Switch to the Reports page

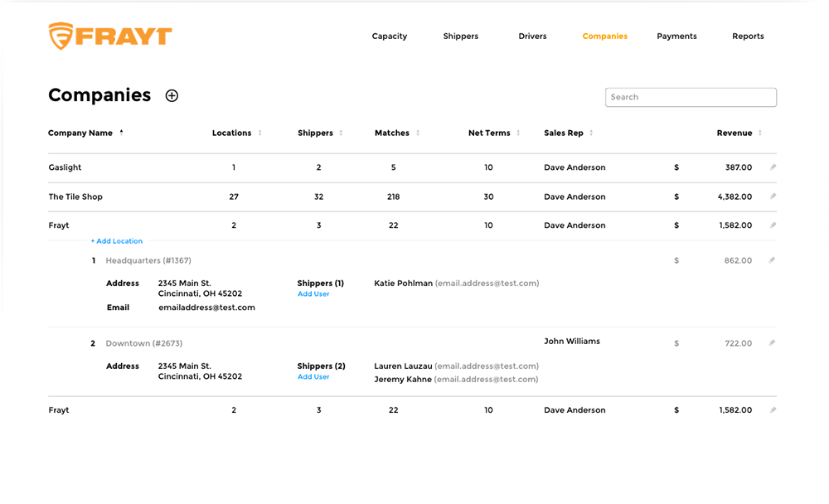pyautogui.click(x=748, y=36)
